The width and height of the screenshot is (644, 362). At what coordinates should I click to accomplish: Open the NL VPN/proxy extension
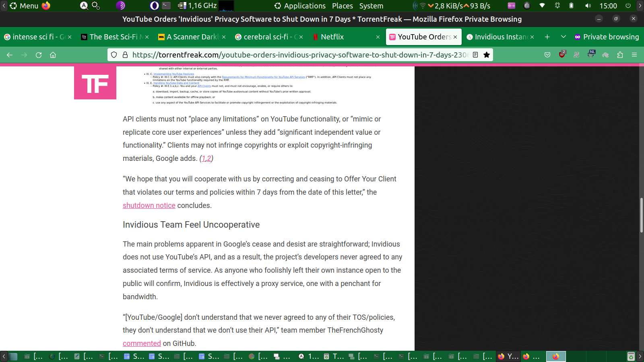pyautogui.click(x=591, y=54)
